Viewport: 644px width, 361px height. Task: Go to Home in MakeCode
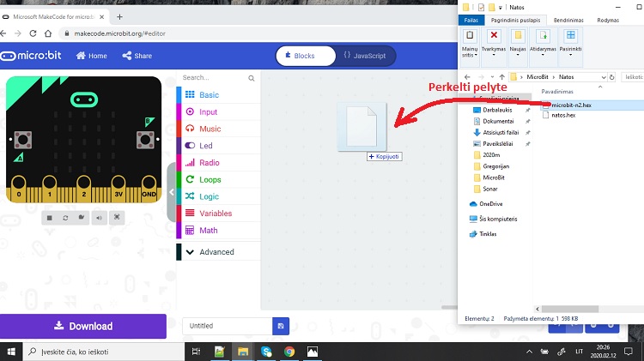92,56
